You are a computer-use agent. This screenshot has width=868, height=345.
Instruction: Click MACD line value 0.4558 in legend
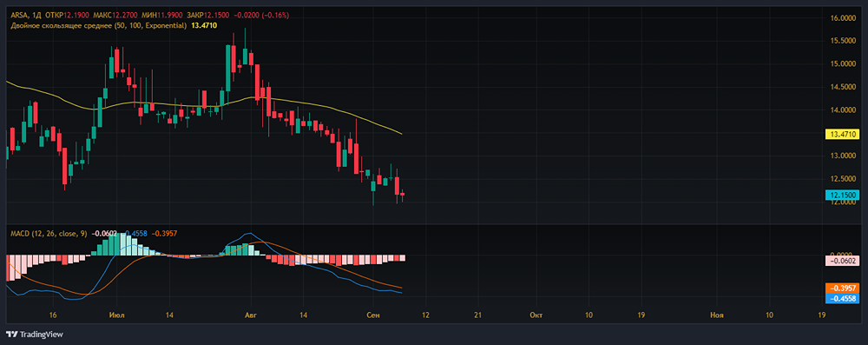(x=135, y=234)
